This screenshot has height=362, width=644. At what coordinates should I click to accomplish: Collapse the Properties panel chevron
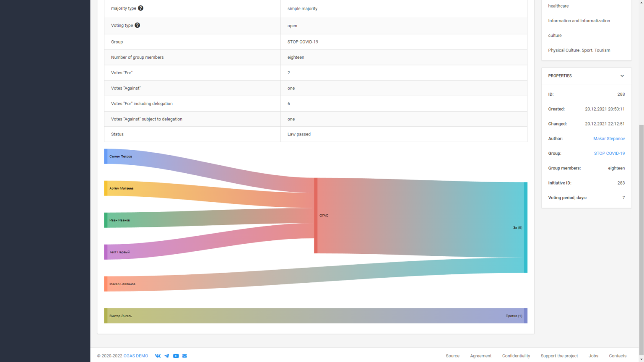point(622,76)
